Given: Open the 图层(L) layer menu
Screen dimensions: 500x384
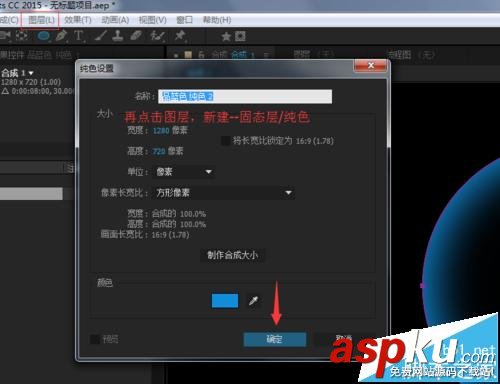Looking at the screenshot, I should [41, 20].
